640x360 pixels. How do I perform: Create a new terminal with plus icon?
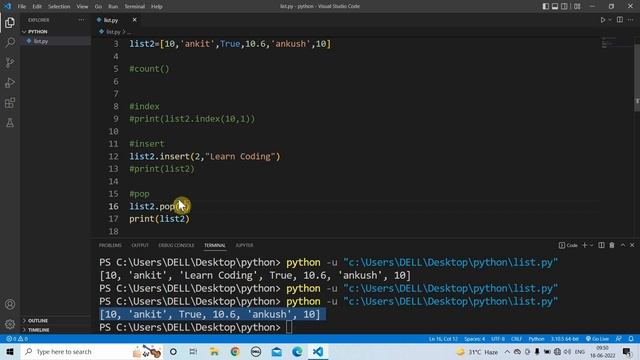pyautogui.click(x=584, y=245)
